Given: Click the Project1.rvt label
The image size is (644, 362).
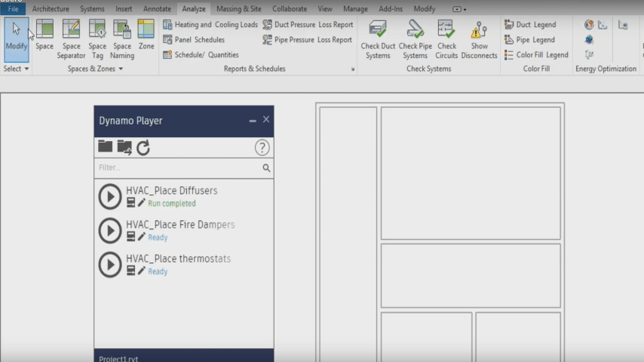Looking at the screenshot, I should [x=118, y=358].
